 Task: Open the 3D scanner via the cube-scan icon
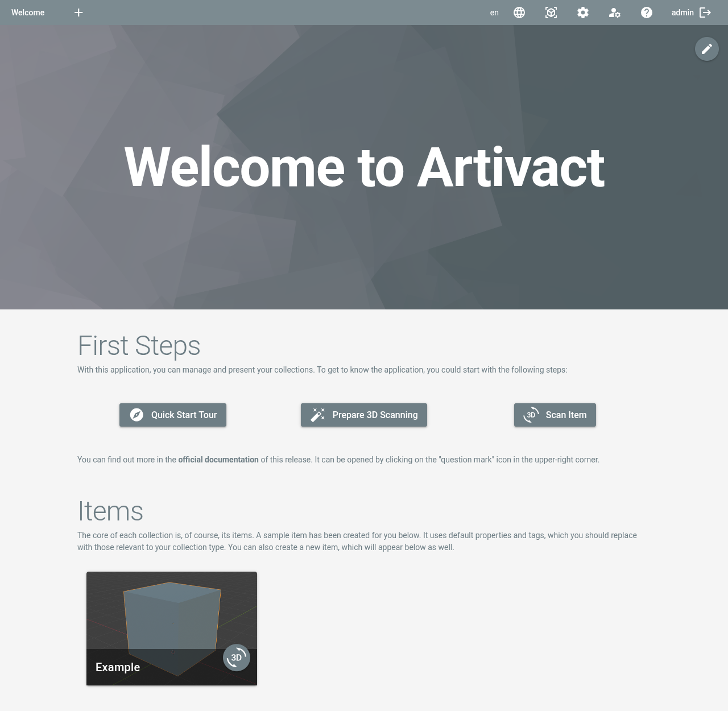click(551, 12)
